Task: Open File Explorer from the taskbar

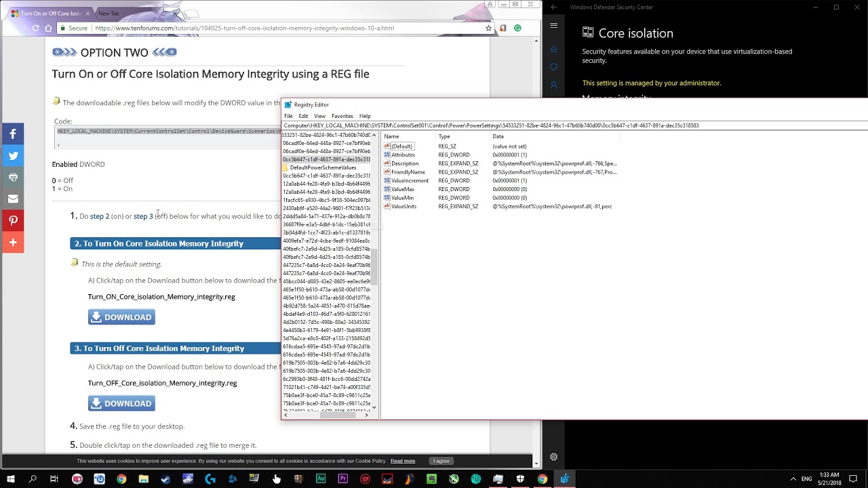Action: (144, 479)
